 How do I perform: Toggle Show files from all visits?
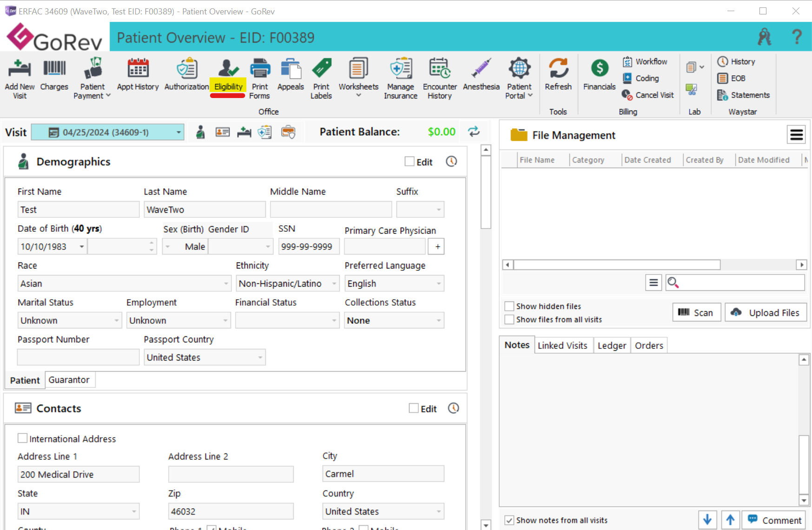pos(509,320)
